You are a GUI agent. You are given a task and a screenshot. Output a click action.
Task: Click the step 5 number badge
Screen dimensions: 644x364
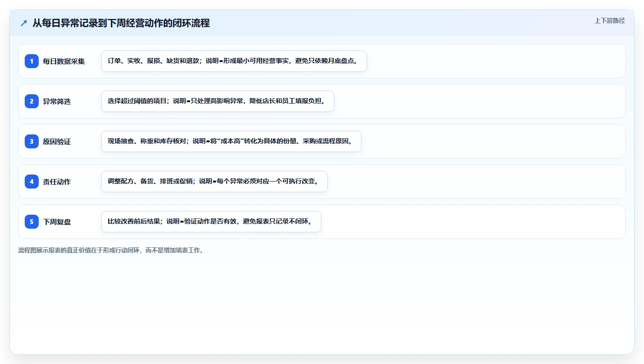(32, 222)
